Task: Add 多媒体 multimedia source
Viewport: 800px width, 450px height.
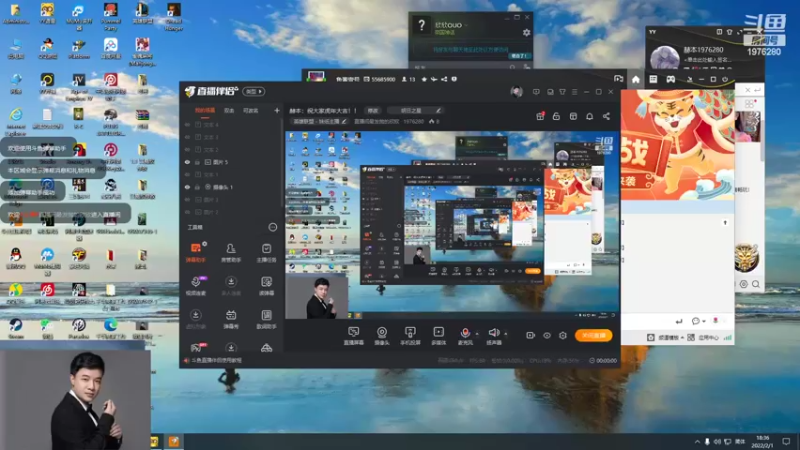Action: 438,336
